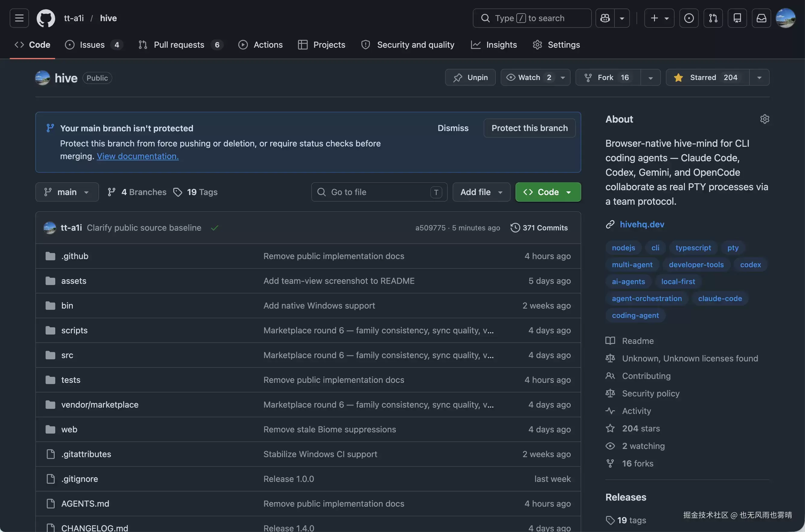This screenshot has width=805, height=532.
Task: Edit repository details with About gear icon
Action: tap(764, 119)
